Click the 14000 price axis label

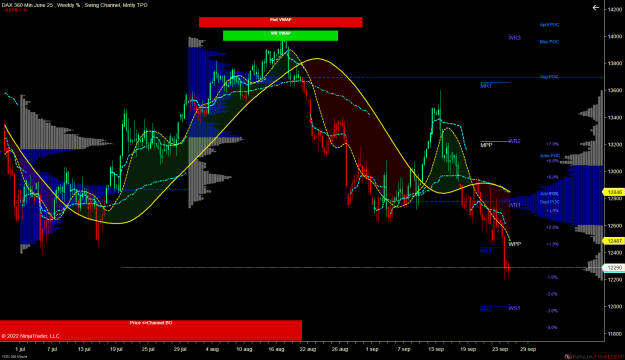tap(615, 36)
